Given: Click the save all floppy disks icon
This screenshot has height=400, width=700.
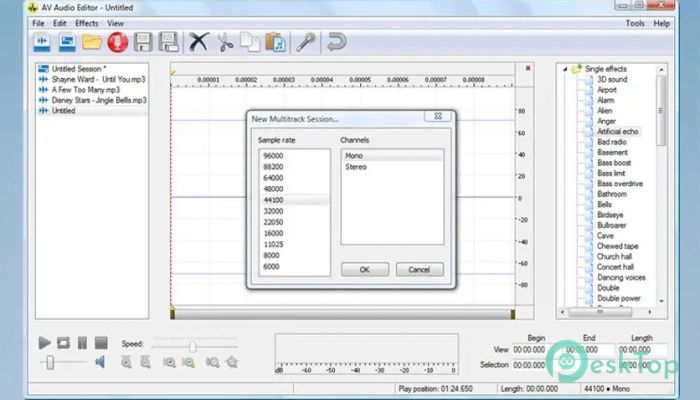Looking at the screenshot, I should [x=169, y=42].
